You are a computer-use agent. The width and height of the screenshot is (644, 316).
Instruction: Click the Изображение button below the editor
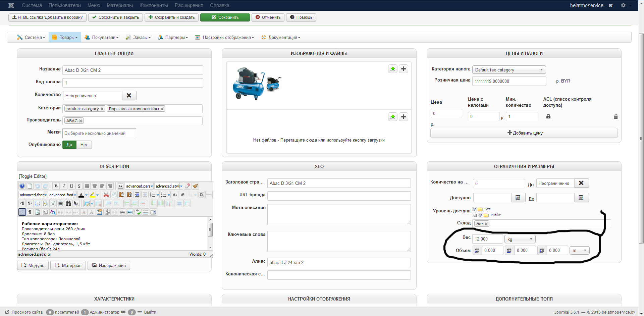point(109,265)
